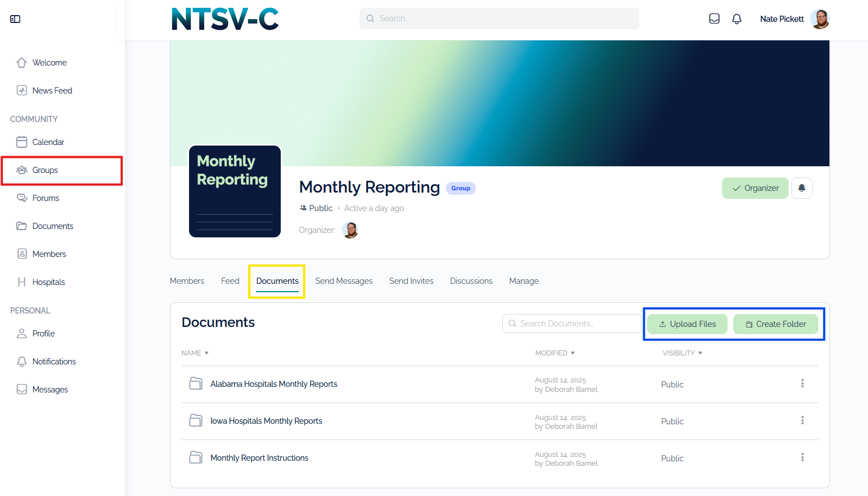This screenshot has height=496, width=868.
Task: Collapse the sidebar panel icon
Action: pos(15,19)
